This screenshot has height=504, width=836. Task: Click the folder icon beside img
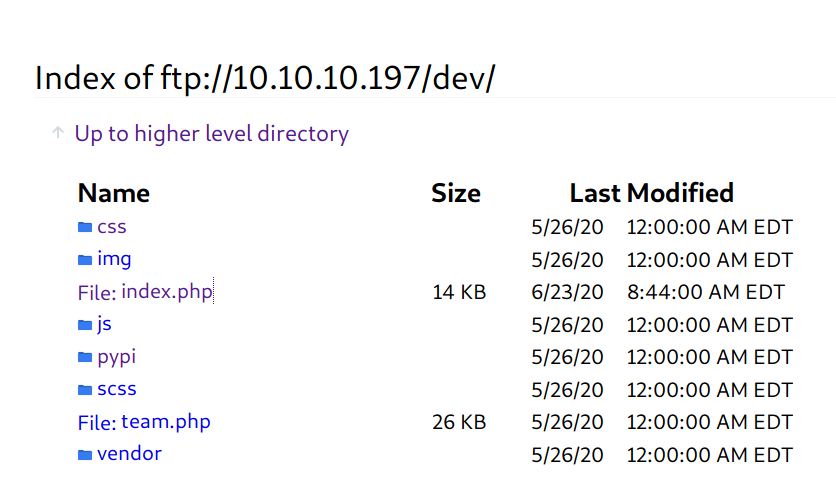pyautogui.click(x=85, y=260)
